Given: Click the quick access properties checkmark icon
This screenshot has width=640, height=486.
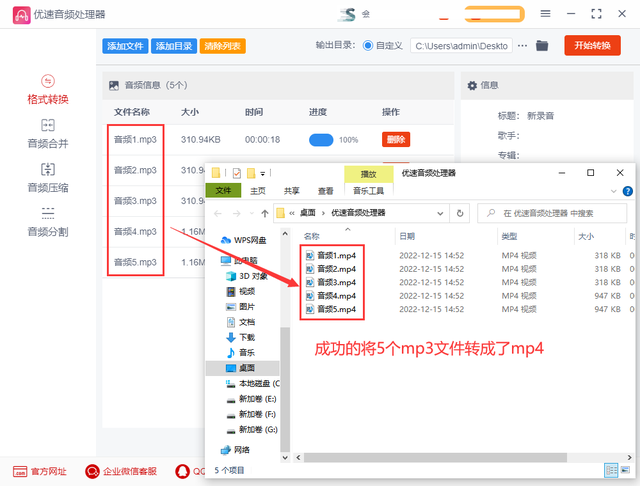Looking at the screenshot, I should point(237,173).
